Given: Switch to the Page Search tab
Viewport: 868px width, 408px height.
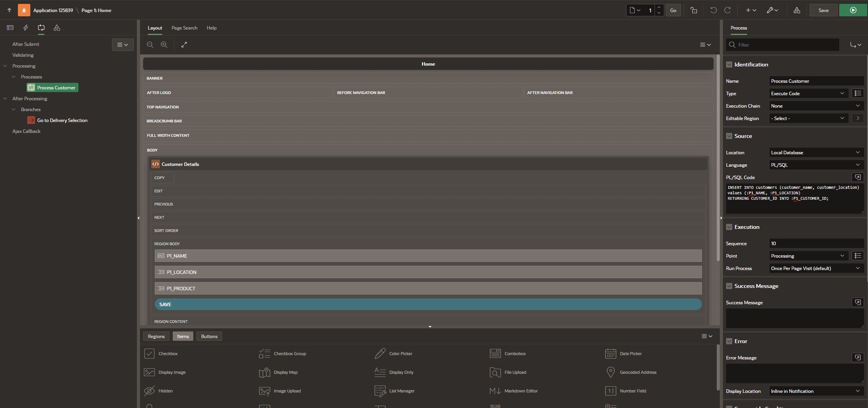Looking at the screenshot, I should pyautogui.click(x=184, y=28).
